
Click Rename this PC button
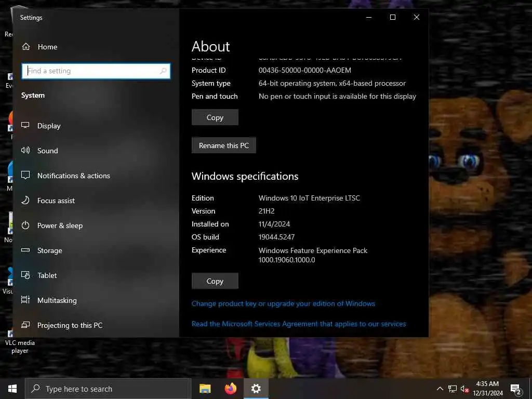click(x=223, y=145)
